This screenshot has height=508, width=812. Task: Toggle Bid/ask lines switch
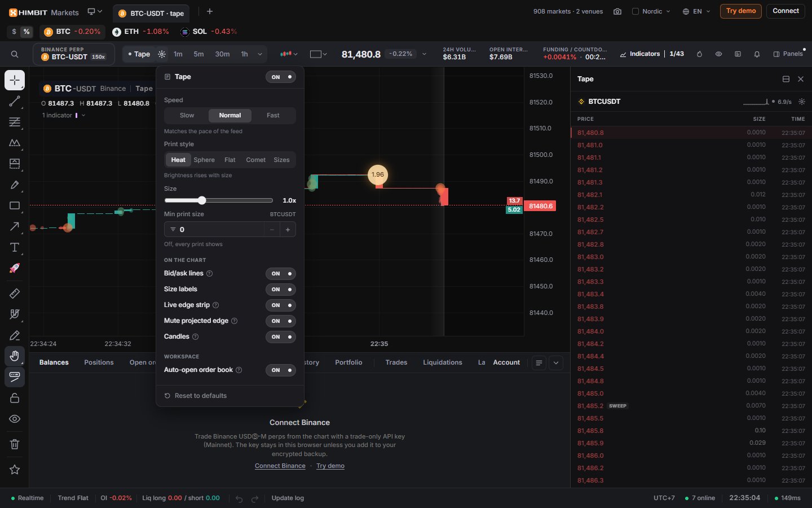281,273
